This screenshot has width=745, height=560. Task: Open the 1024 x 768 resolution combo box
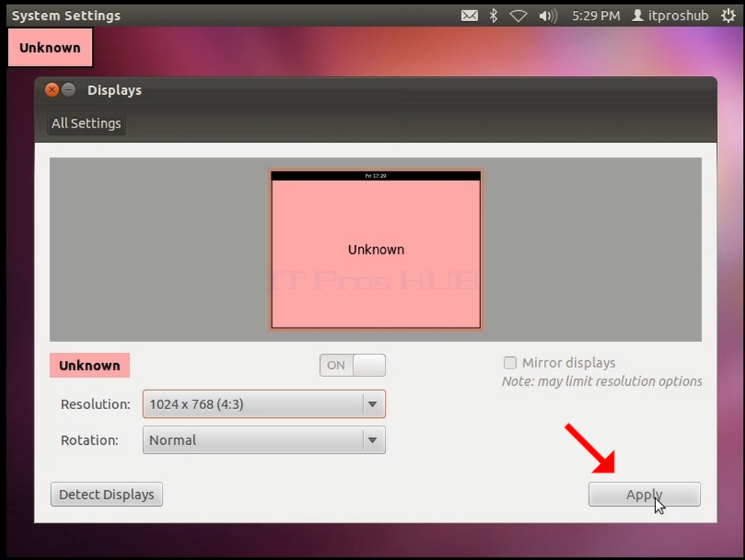(x=264, y=405)
